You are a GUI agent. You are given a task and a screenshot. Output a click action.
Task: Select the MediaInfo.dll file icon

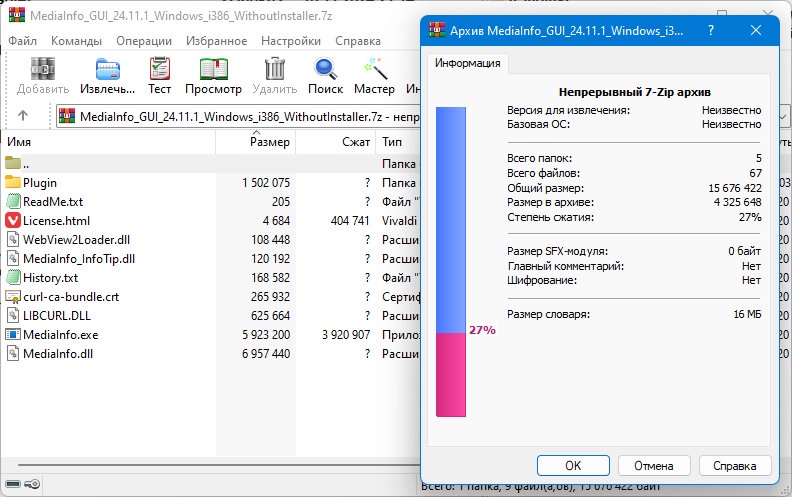point(13,354)
